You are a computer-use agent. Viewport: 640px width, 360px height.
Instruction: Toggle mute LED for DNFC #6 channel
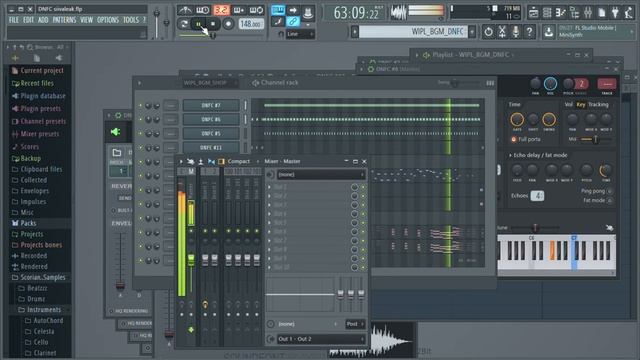click(140, 119)
